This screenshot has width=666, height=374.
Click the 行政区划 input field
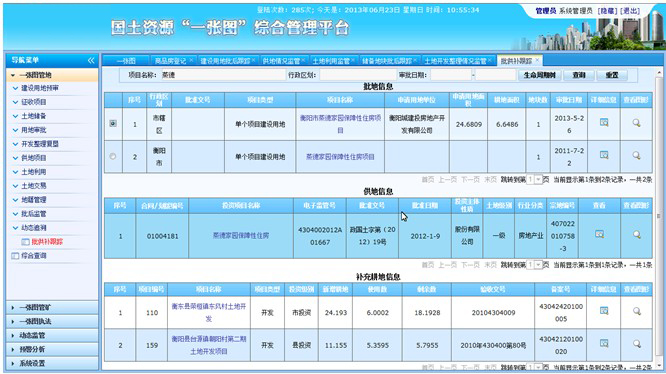(358, 75)
